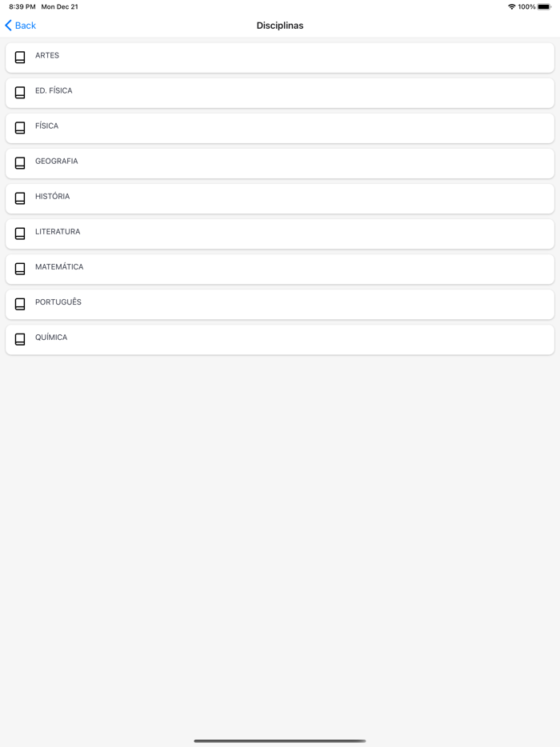Open the HISTÓRIA discipline text
Viewport: 560px width, 747px height.
[x=52, y=197]
